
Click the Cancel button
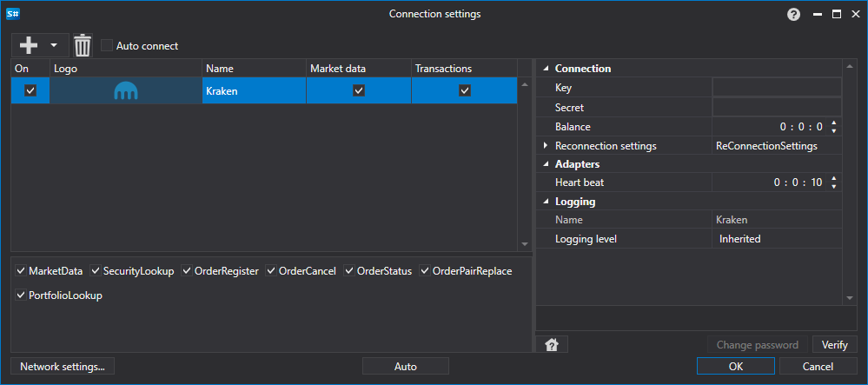(818, 366)
